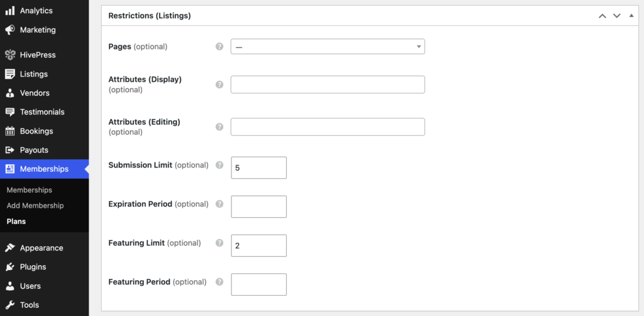Move Restrictions panel up with chevron
This screenshot has width=644, height=316.
(x=602, y=16)
